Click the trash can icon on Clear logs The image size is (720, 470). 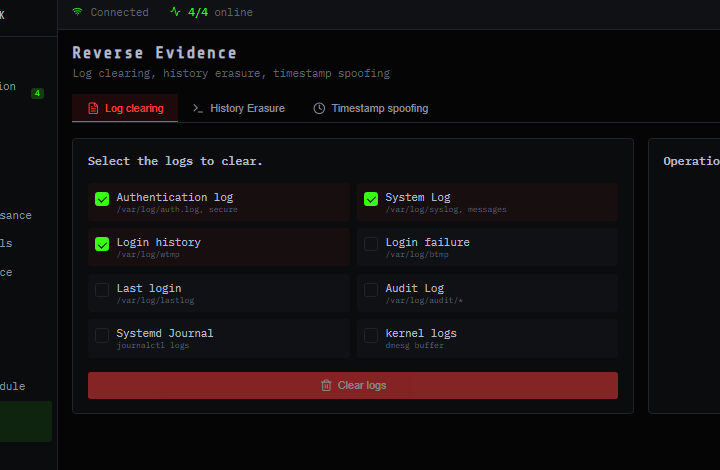[326, 386]
